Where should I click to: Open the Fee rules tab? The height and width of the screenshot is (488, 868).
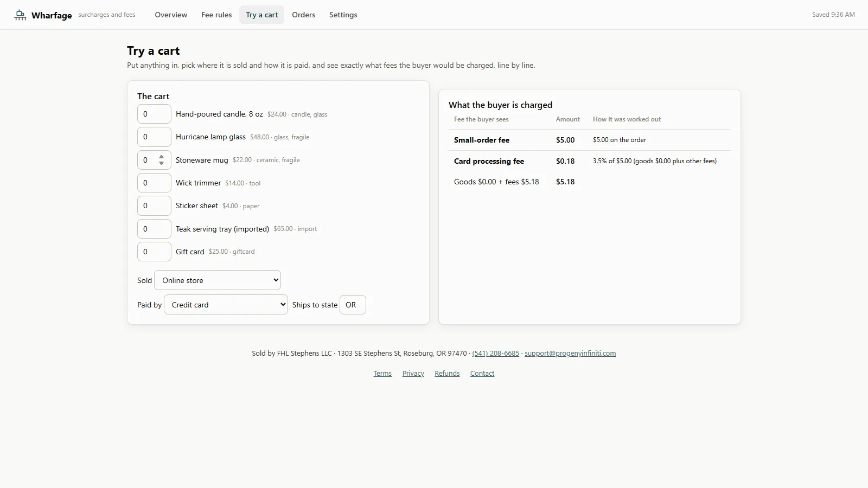tap(216, 15)
